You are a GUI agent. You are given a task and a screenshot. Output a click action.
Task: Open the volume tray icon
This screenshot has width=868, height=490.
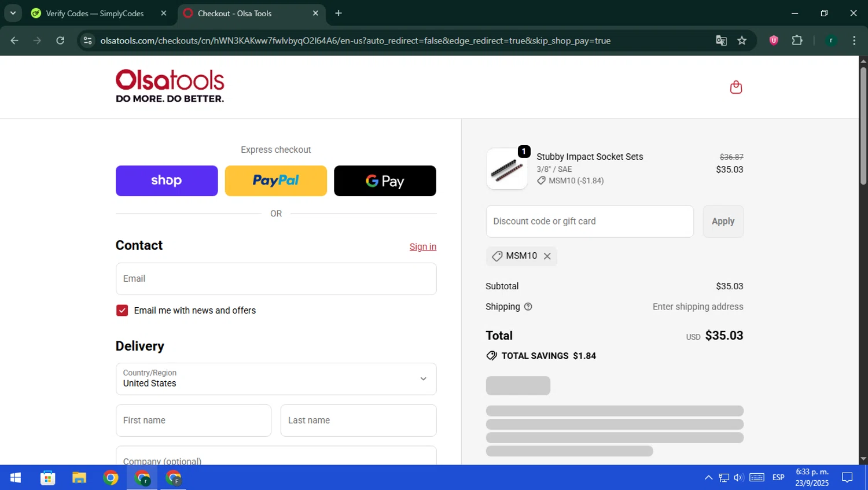coord(738,478)
